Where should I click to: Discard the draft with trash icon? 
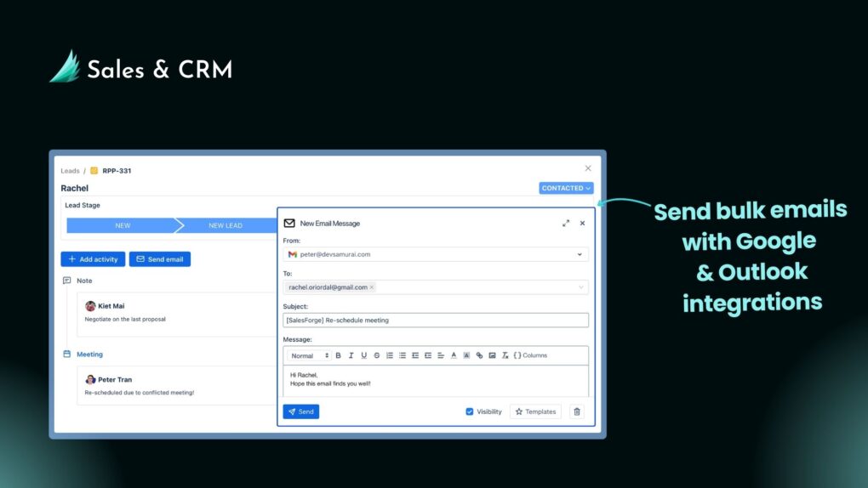coord(577,411)
